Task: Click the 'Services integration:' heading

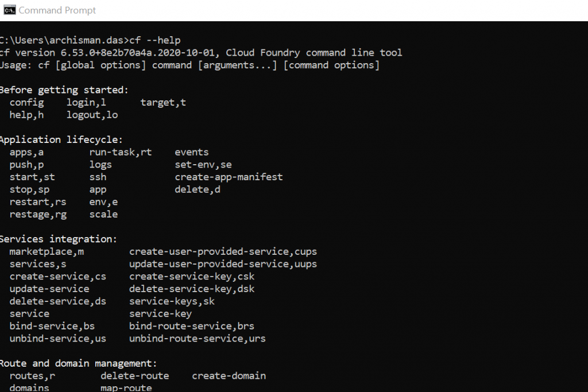Action: click(x=59, y=239)
